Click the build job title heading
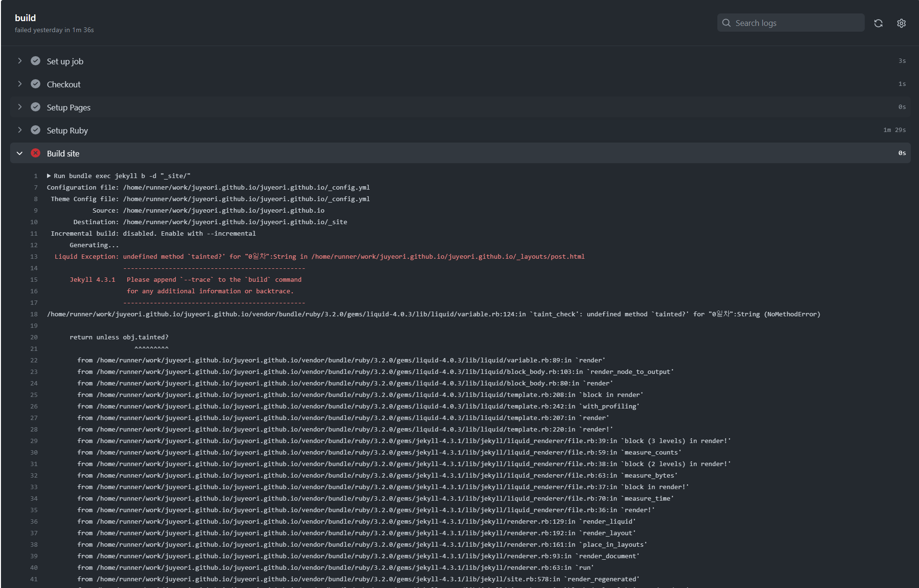 tap(26, 18)
